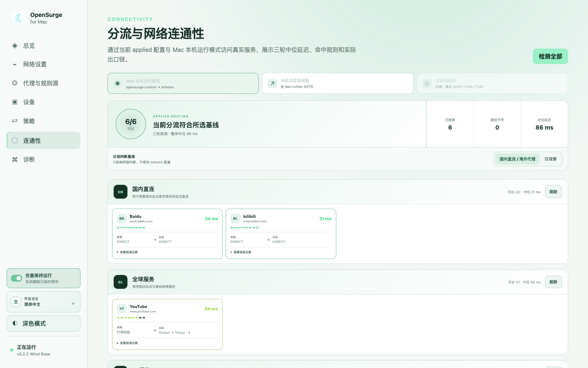Refresh the 国内直连 group

tap(553, 192)
